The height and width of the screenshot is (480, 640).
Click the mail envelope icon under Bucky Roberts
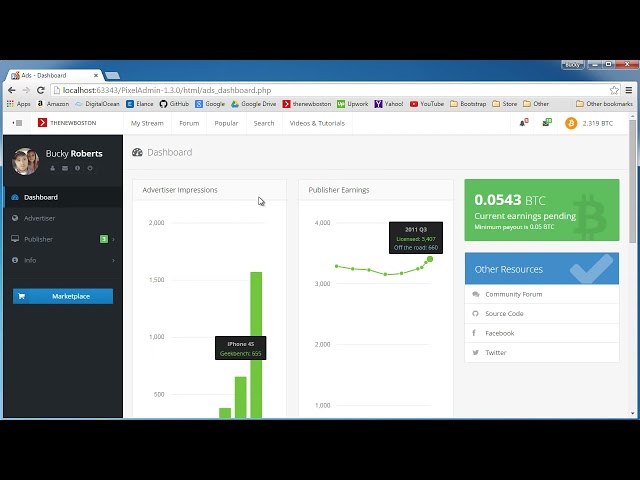click(65, 168)
